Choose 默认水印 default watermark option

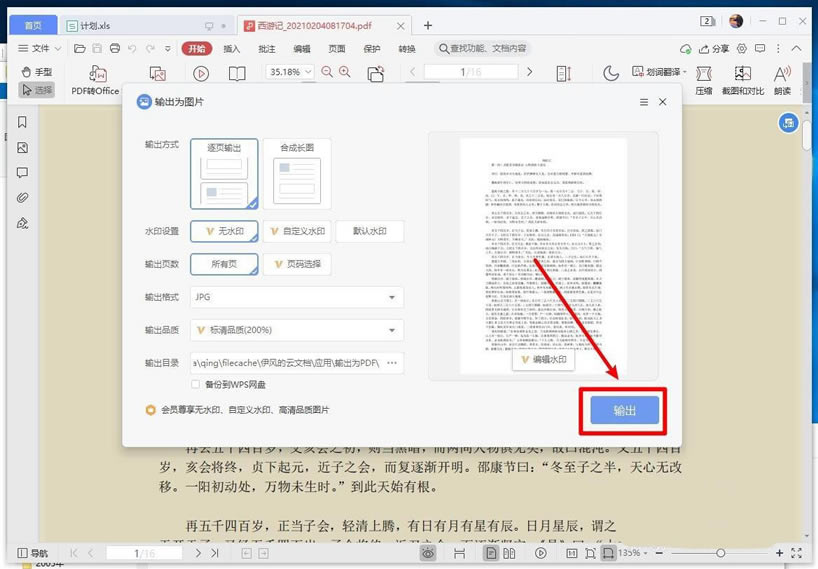(369, 231)
